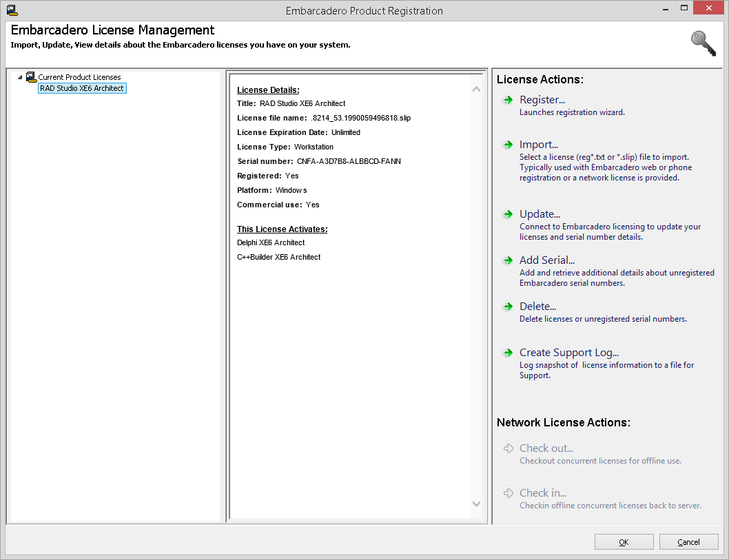
Task: Click the serial number CNFA-A3D7B8-ALBBCD-FANN
Action: [x=349, y=161]
